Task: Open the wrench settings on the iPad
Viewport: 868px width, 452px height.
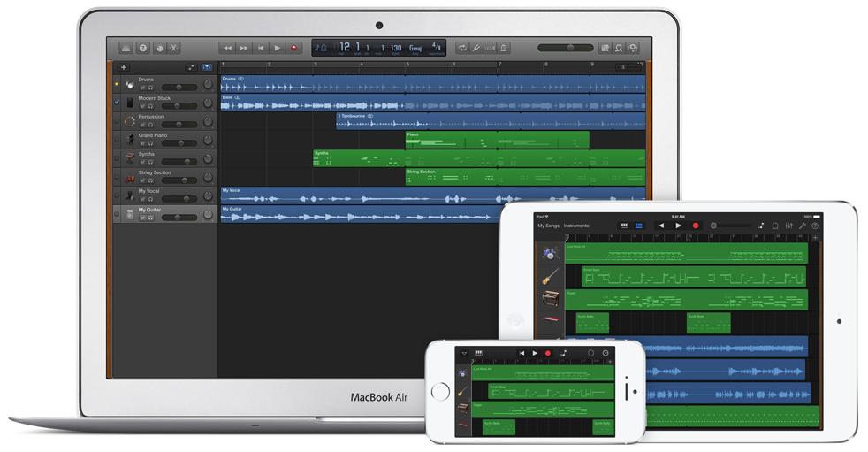Action: click(x=802, y=226)
